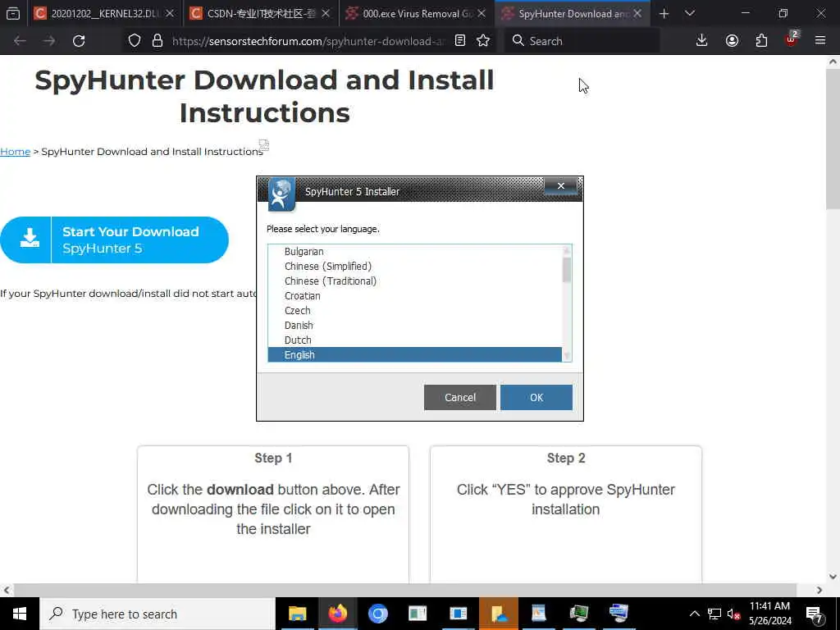Follow the Home breadcrumb link
The height and width of the screenshot is (630, 840).
15,152
